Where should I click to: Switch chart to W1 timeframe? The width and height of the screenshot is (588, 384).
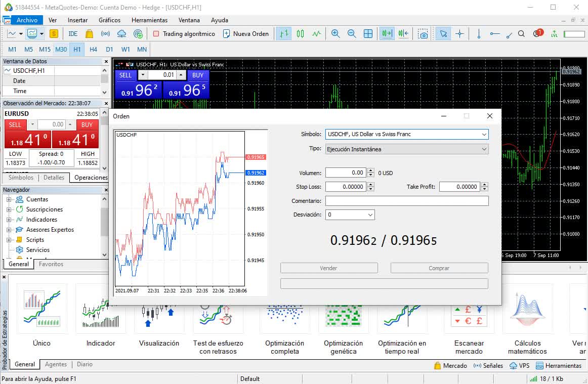(125, 49)
